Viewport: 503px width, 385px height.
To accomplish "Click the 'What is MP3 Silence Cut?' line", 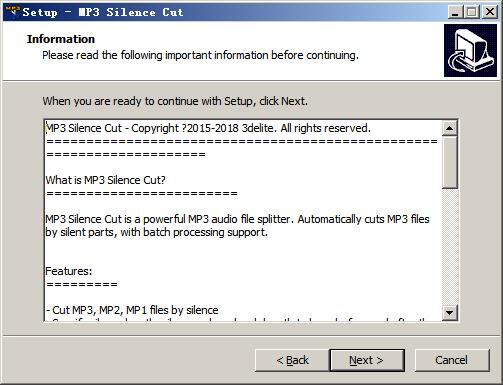I will click(105, 180).
